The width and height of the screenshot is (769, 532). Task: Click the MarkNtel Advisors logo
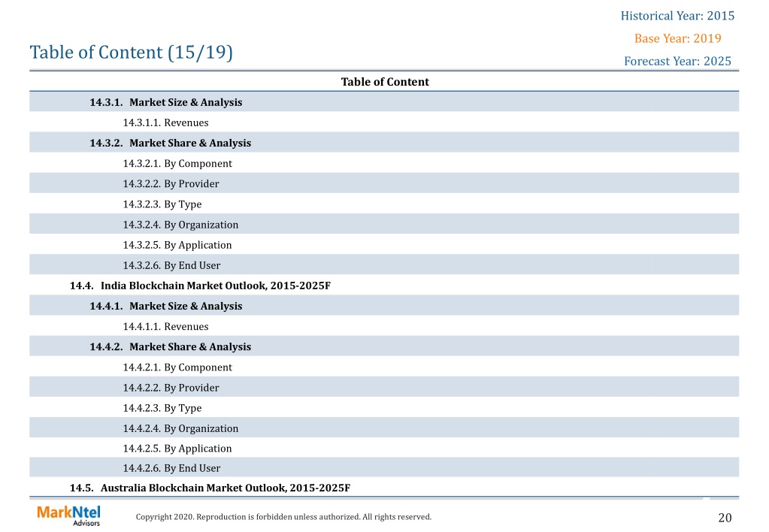68,515
